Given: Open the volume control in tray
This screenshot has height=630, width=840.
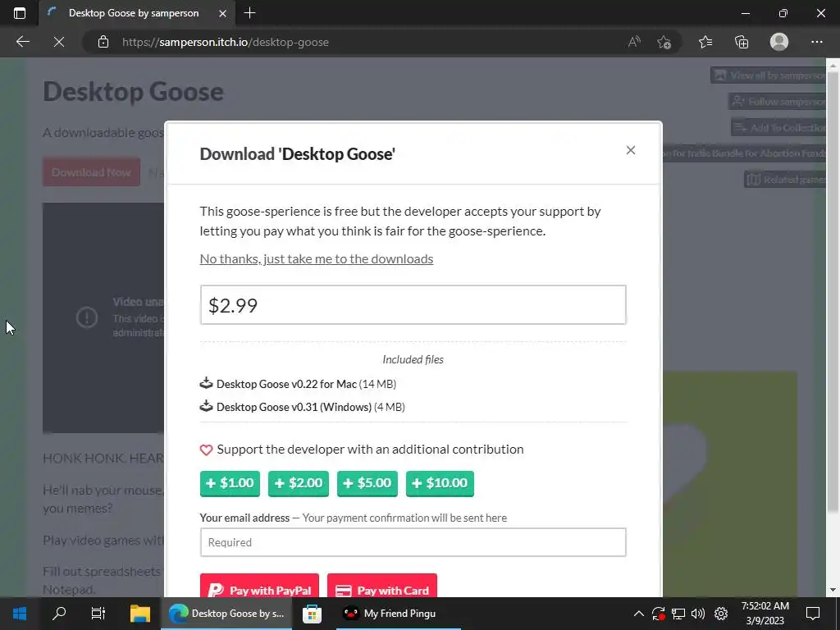Looking at the screenshot, I should click(x=698, y=614).
